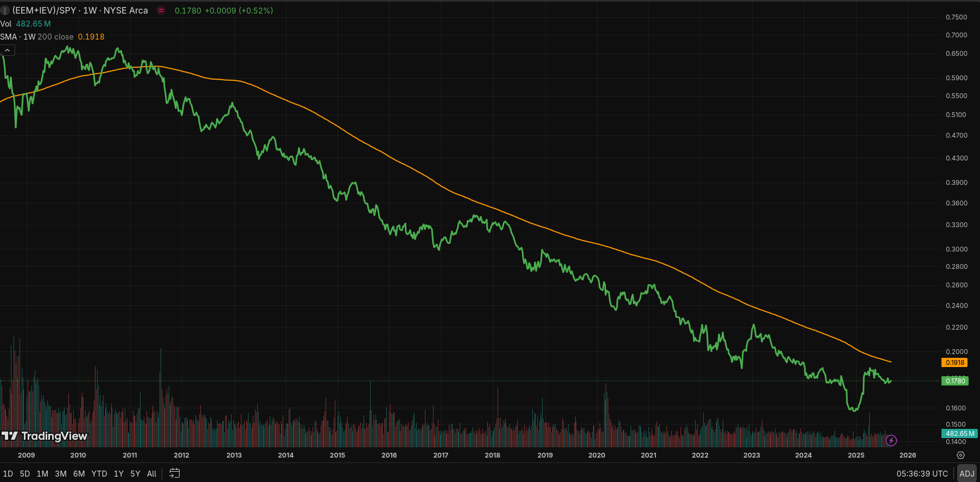
Task: Select 1M time range
Action: 42,473
